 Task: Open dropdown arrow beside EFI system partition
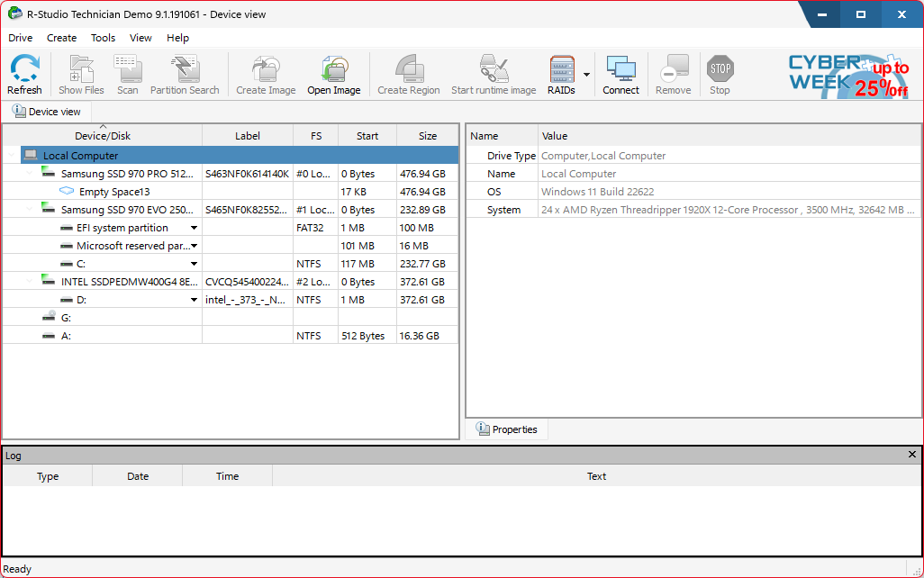[x=194, y=228]
